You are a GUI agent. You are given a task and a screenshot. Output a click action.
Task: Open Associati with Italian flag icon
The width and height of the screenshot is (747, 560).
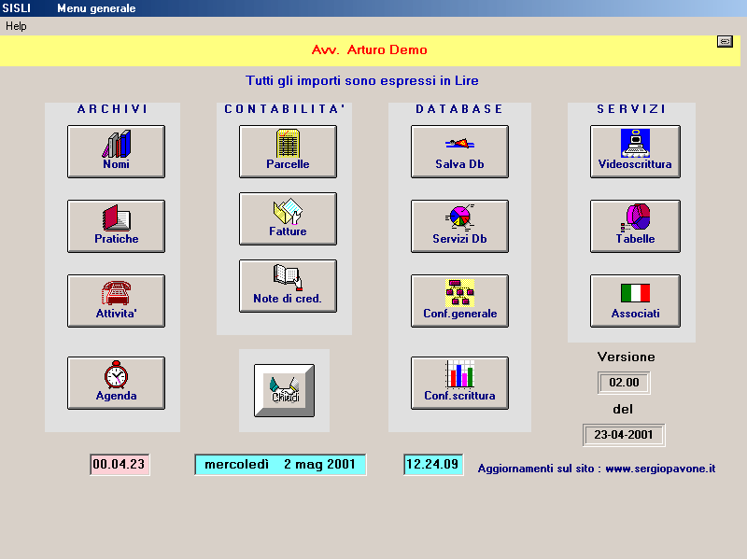[x=635, y=301]
